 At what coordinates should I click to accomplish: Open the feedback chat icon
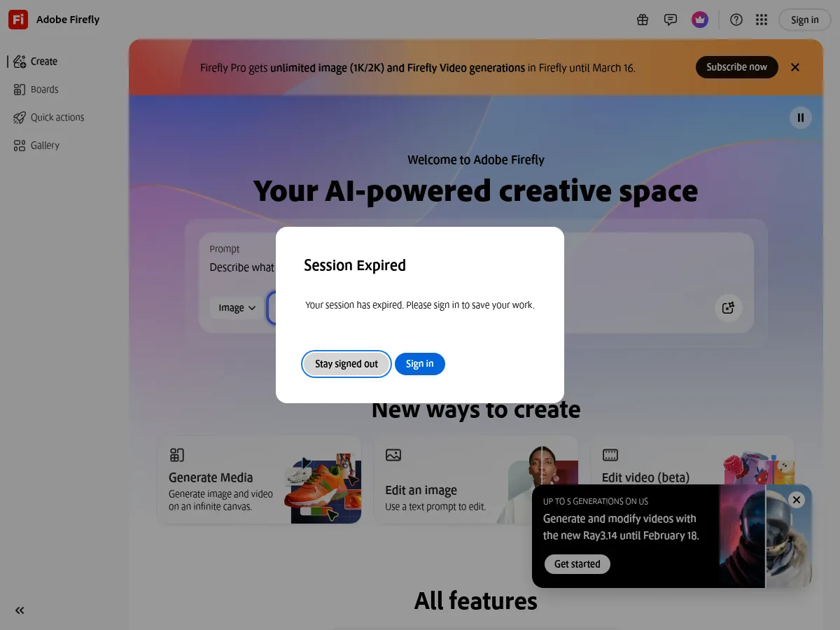(671, 20)
